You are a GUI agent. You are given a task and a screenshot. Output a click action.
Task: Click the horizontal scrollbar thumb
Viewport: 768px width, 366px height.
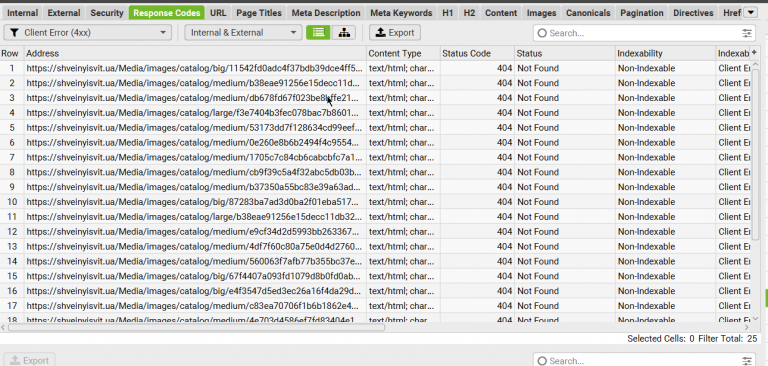(196, 327)
